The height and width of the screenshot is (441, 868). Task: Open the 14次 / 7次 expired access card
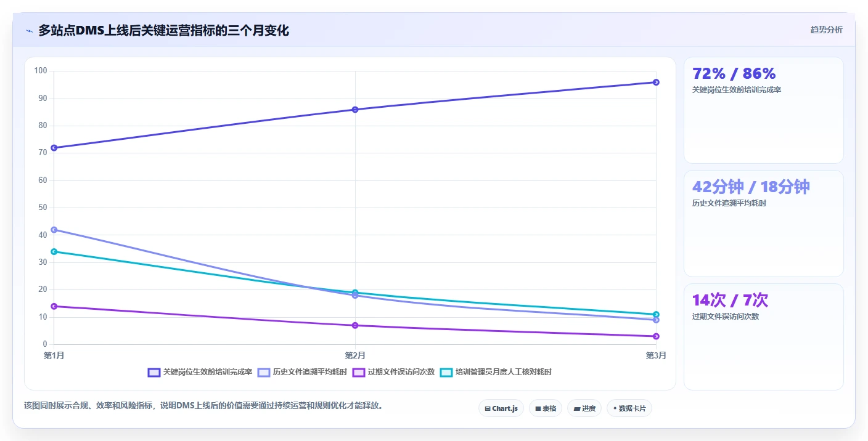coord(764,337)
